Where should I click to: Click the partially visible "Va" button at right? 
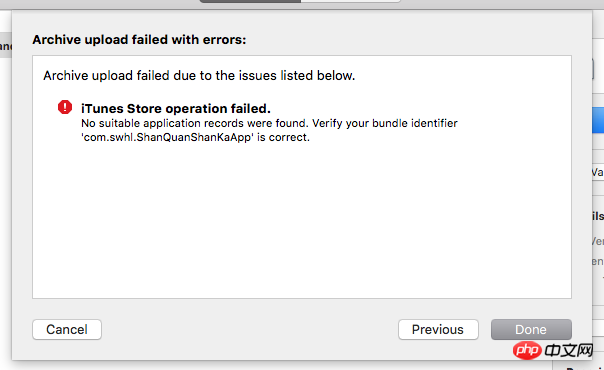click(x=598, y=172)
